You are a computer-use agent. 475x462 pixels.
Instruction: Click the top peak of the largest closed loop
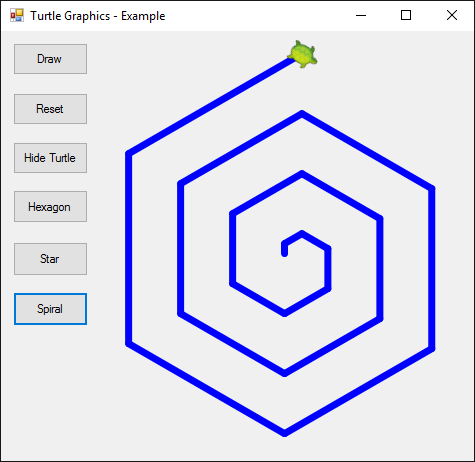coord(302,114)
